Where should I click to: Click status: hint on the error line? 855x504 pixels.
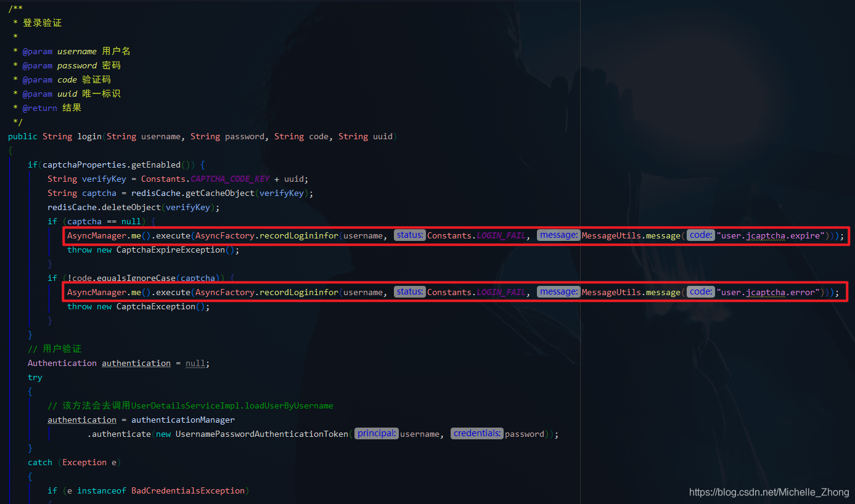point(410,292)
